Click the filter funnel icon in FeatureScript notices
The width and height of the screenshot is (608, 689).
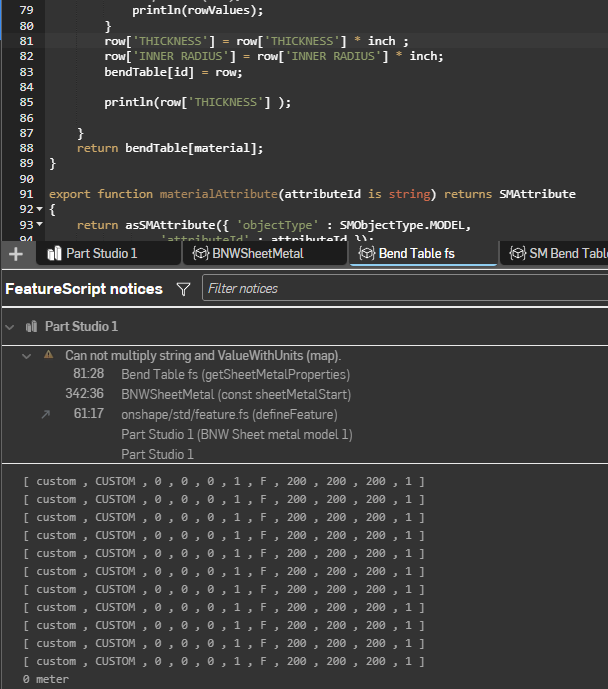tap(183, 289)
